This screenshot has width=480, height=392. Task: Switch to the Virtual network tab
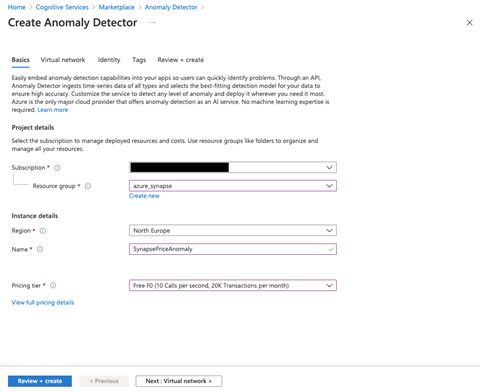(x=63, y=60)
